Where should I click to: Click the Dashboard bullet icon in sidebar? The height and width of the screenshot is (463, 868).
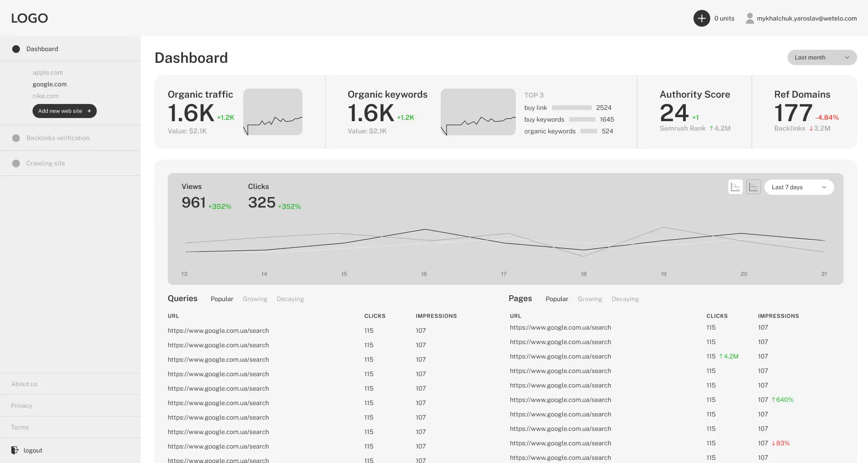pos(16,49)
